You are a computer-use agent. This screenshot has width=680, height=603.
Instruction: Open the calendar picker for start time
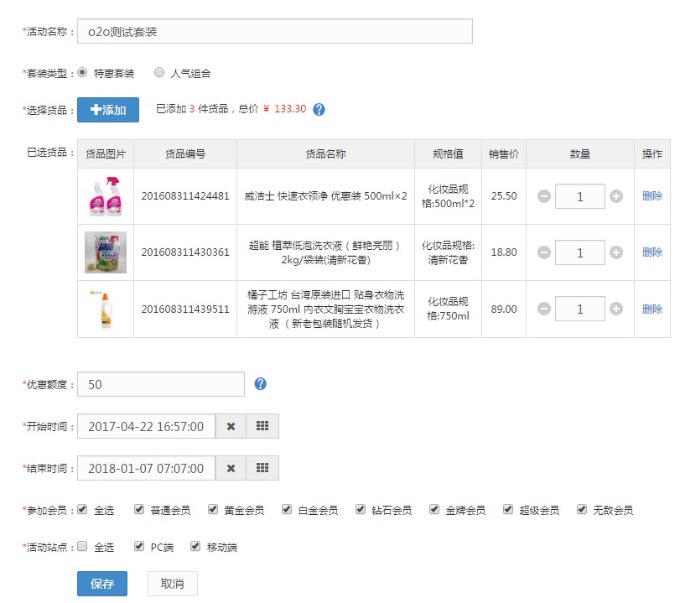pyautogui.click(x=262, y=426)
